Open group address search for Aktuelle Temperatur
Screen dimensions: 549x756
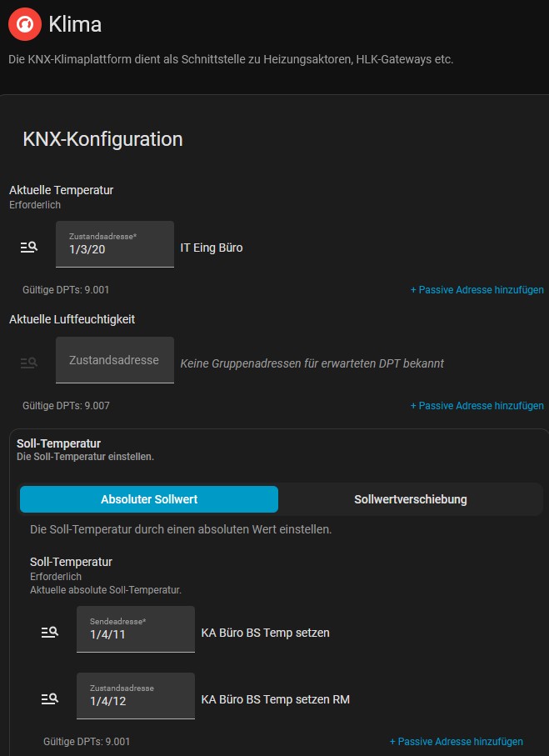[29, 248]
